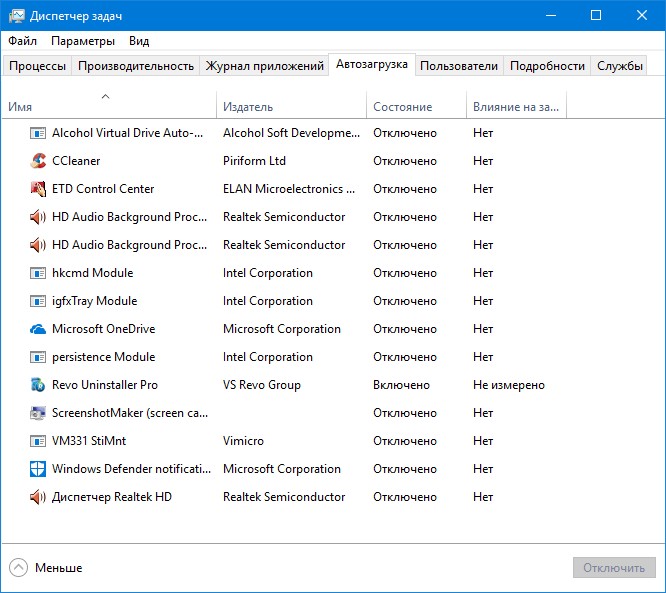The image size is (666, 593).
Task: Click Intel Corporation publisher for hkcmd Module
Action: [x=268, y=273]
